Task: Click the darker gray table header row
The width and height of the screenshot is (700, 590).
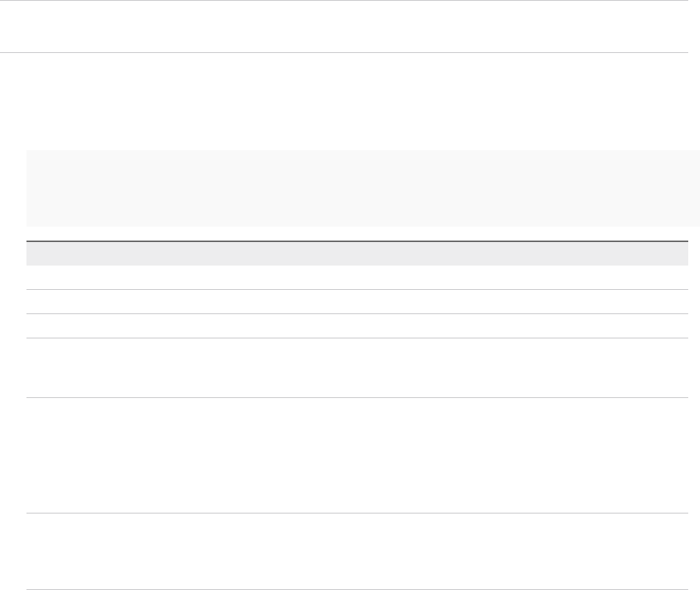Action: pos(357,254)
